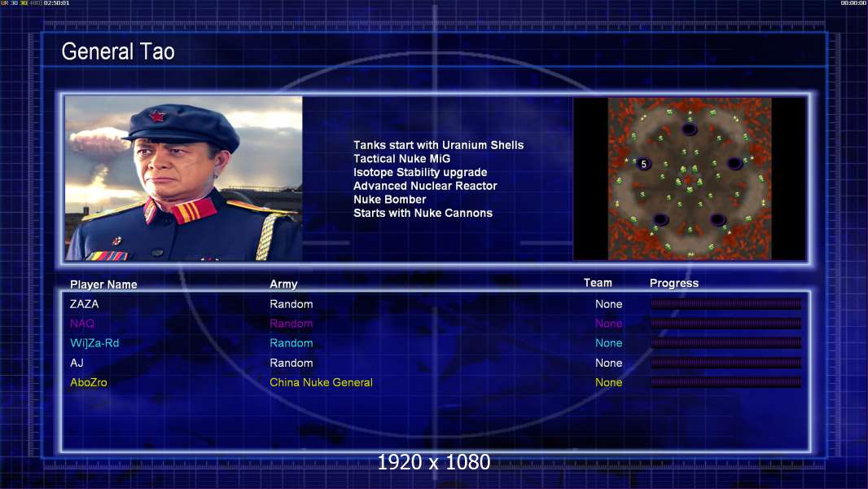Click ZAZA's team value None

(x=608, y=304)
